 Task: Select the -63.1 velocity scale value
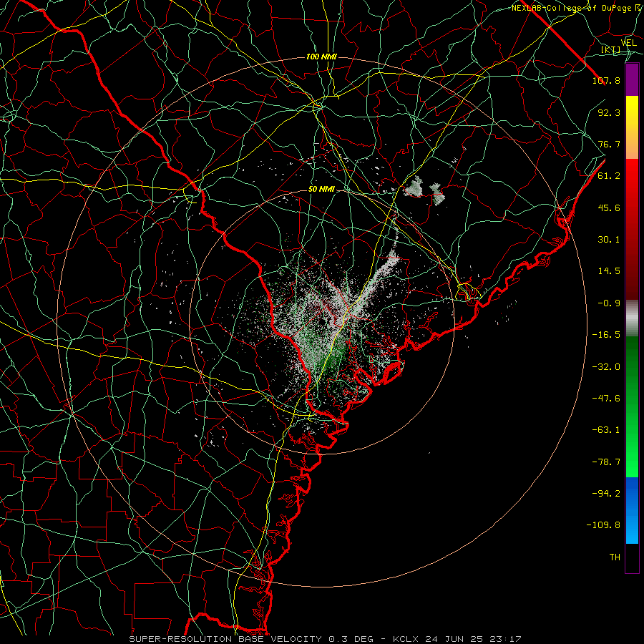point(606,430)
